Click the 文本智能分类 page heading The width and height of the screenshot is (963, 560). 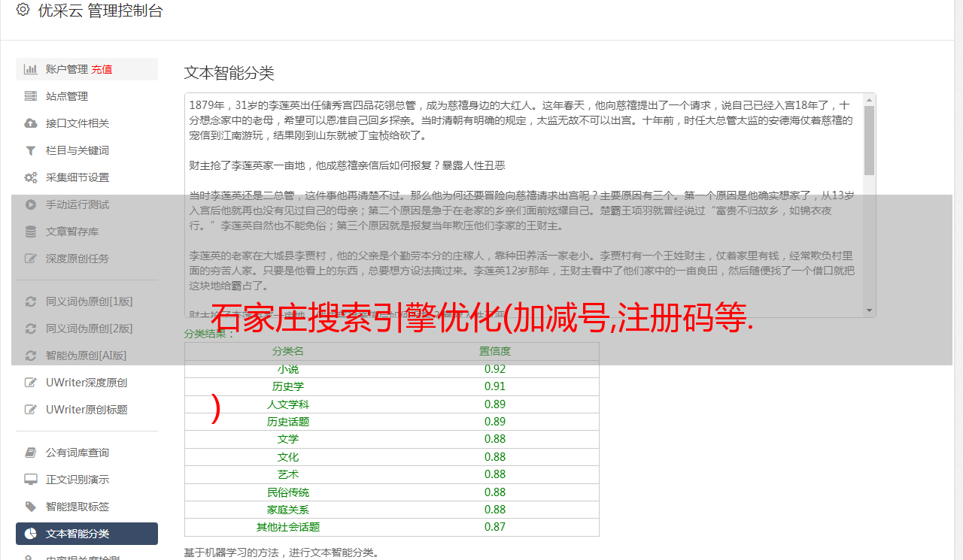[229, 73]
